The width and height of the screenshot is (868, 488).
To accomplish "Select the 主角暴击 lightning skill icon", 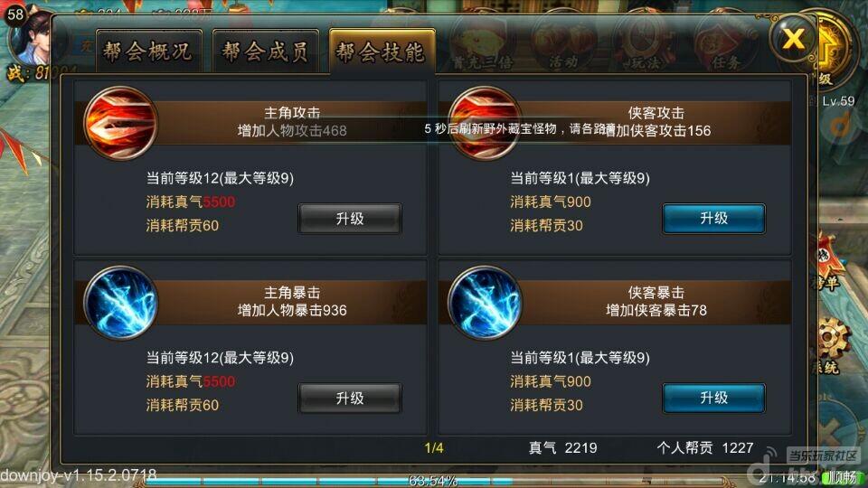I will coord(120,303).
